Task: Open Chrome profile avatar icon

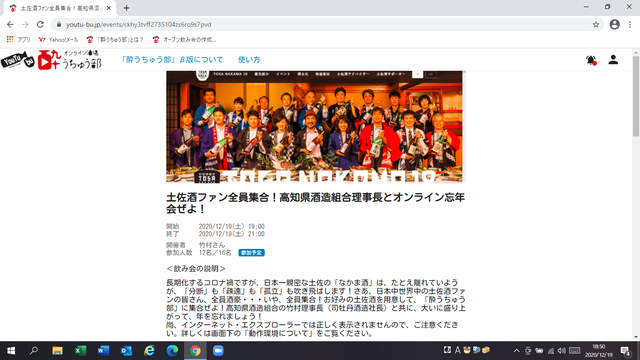Action: coord(614,24)
